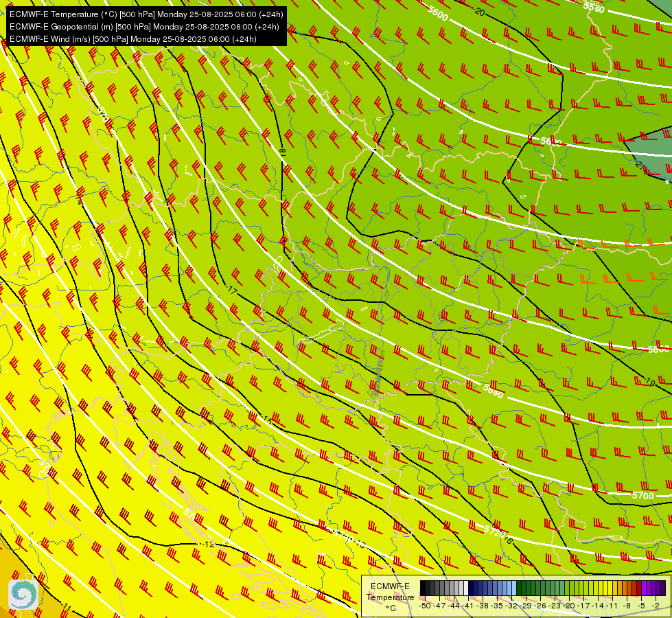The image size is (672, 618).
Task: Click the 5600 geopotential contour label
Action: pyautogui.click(x=437, y=14)
